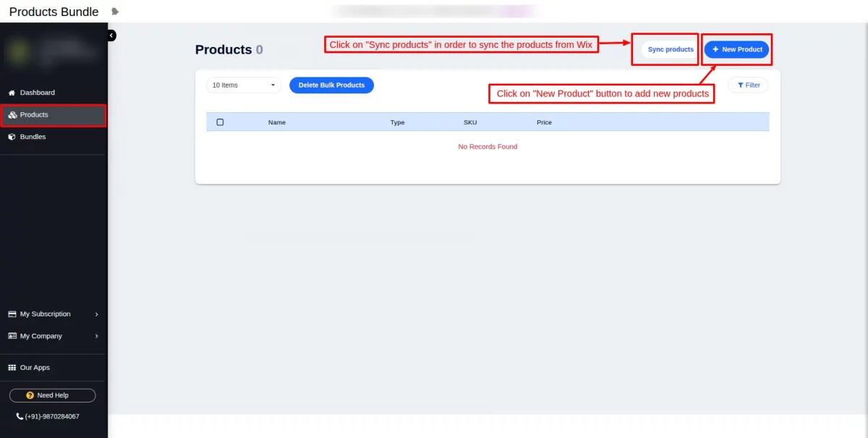Click the phone icon beside the support number
Image resolution: width=868 pixels, height=438 pixels.
(20, 417)
